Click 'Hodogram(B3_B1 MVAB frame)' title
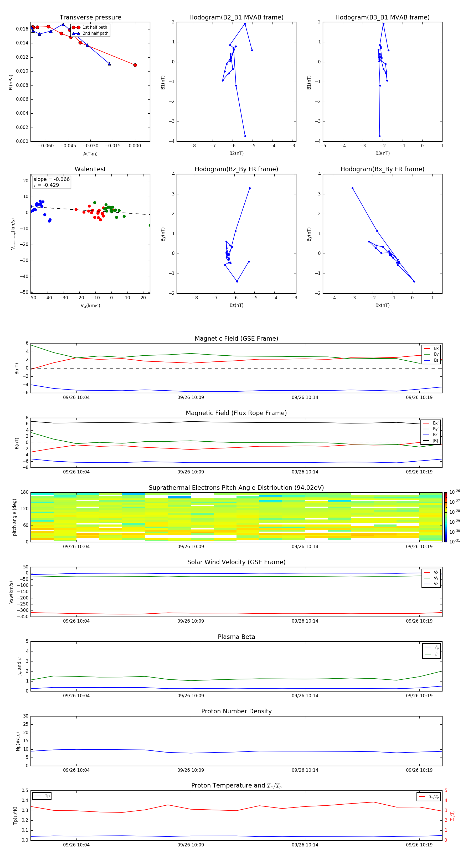Image resolution: width=473 pixels, height=868 pixels. click(x=382, y=18)
